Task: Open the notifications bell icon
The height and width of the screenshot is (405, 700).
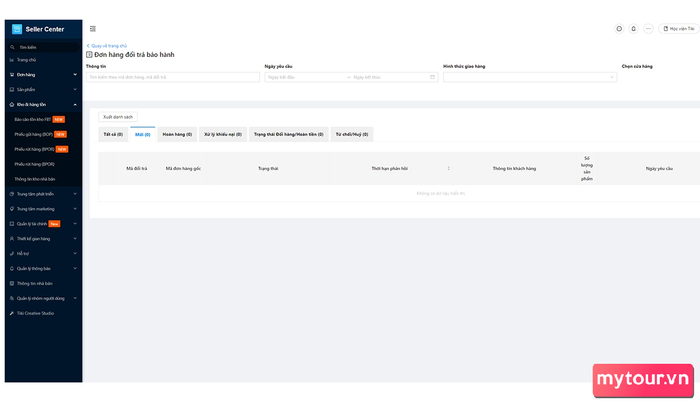Action: pyautogui.click(x=633, y=29)
